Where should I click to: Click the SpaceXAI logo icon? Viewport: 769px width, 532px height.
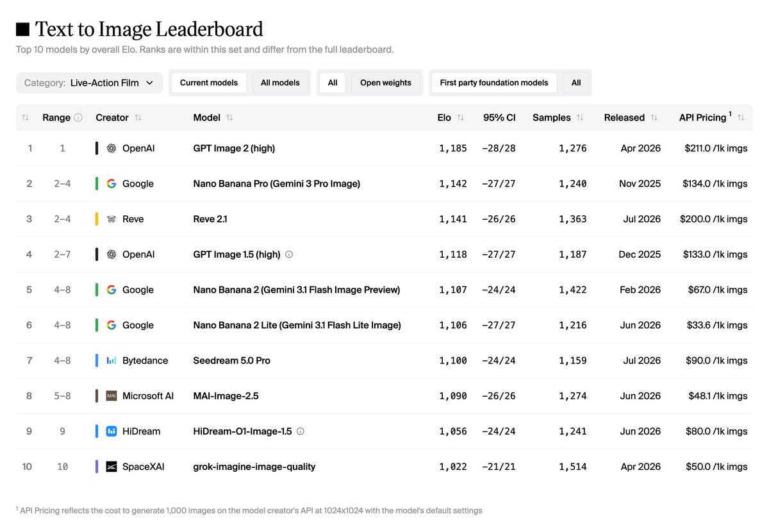112,467
